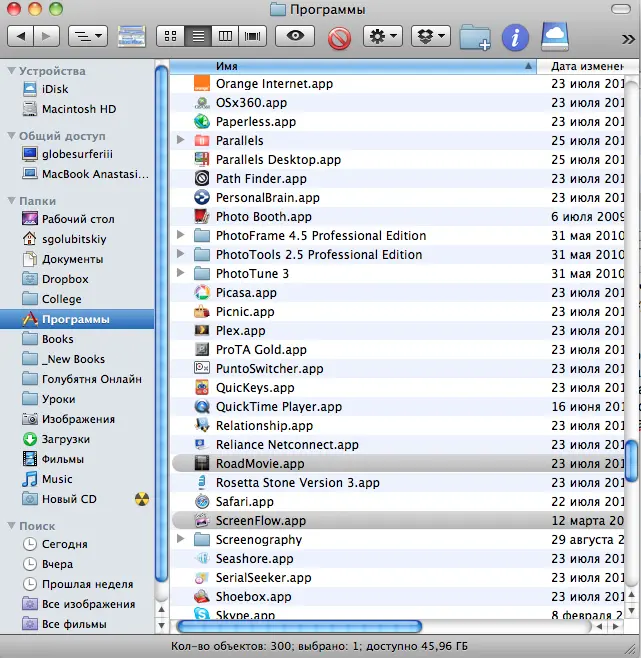This screenshot has width=641, height=658.
Task: Create a new folder with the toolbar icon
Action: click(x=475, y=38)
